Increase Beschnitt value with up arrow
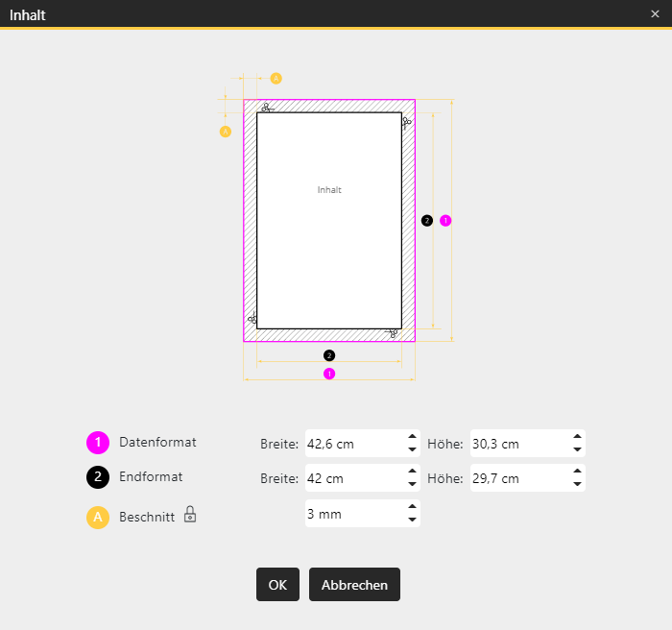Screen dimensions: 672x630 pyautogui.click(x=412, y=507)
